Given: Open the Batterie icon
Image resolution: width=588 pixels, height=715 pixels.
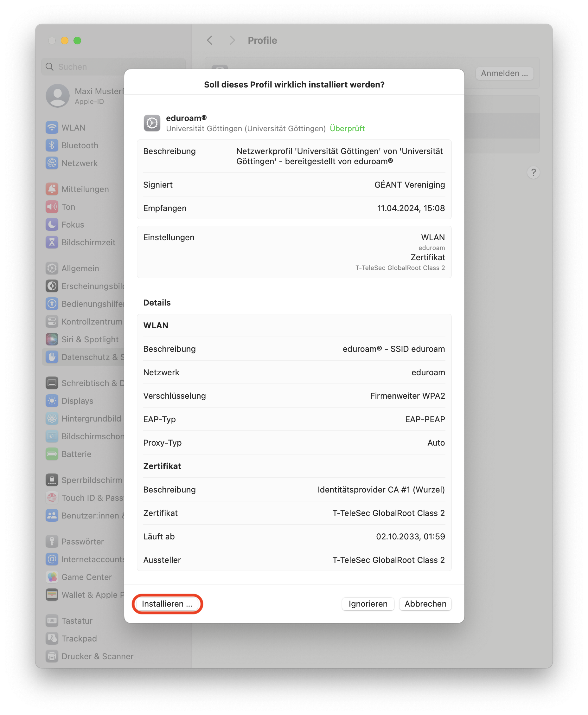Looking at the screenshot, I should [52, 454].
